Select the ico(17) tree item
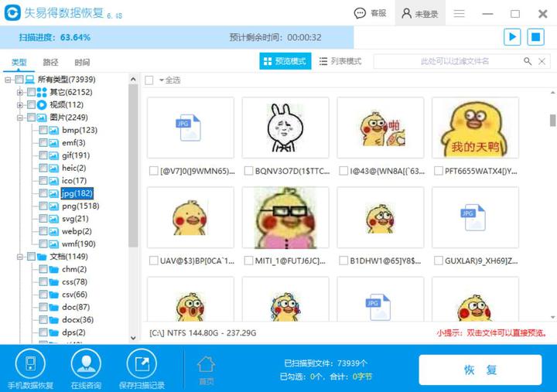This screenshot has height=392, width=557. (74, 181)
